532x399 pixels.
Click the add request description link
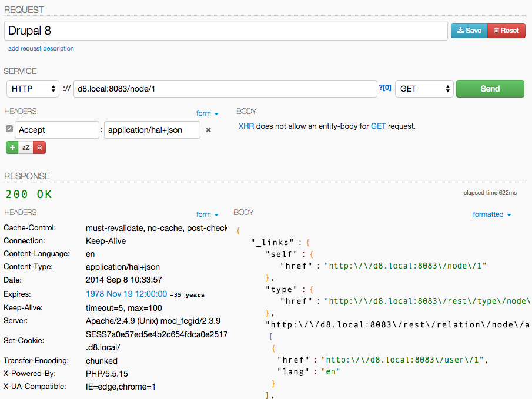pyautogui.click(x=41, y=49)
